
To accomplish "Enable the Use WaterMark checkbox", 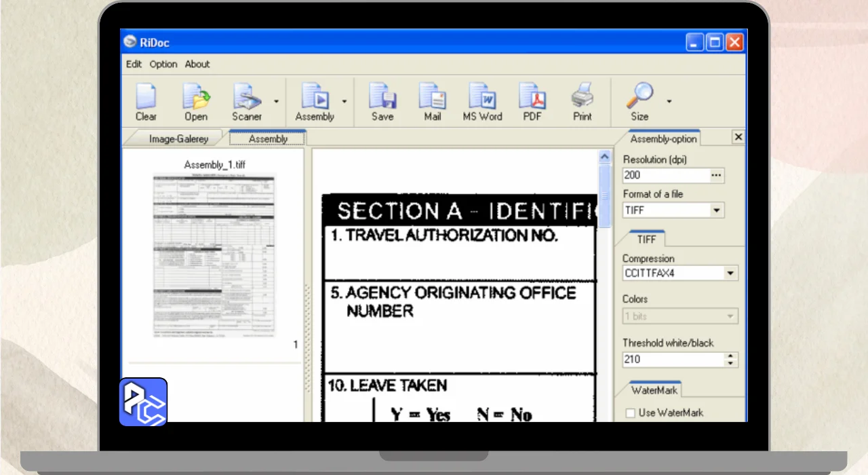I will pos(631,413).
